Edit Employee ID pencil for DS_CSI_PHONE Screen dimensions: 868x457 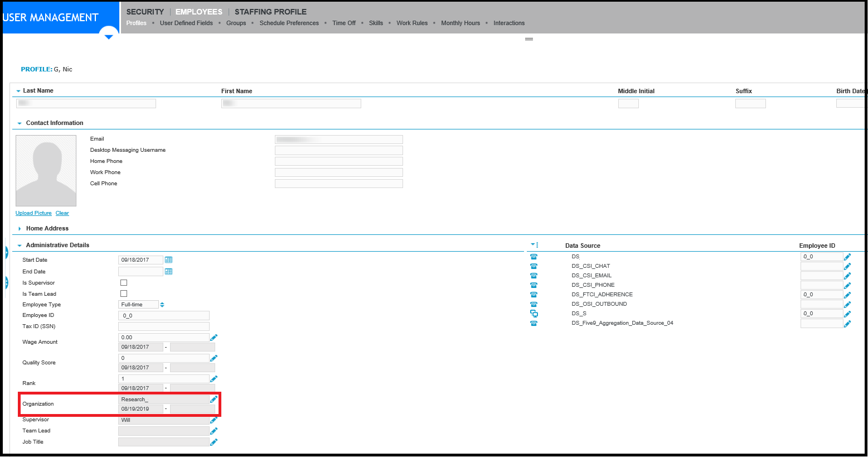point(847,286)
